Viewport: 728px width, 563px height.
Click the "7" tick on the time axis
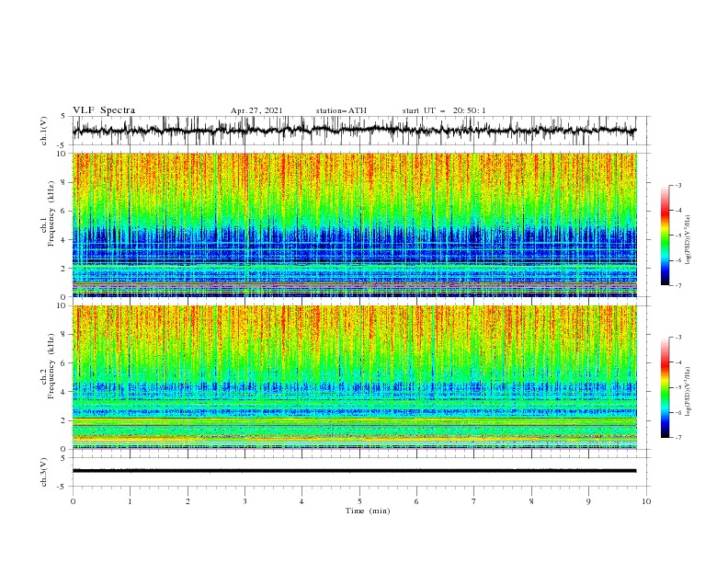(x=474, y=501)
